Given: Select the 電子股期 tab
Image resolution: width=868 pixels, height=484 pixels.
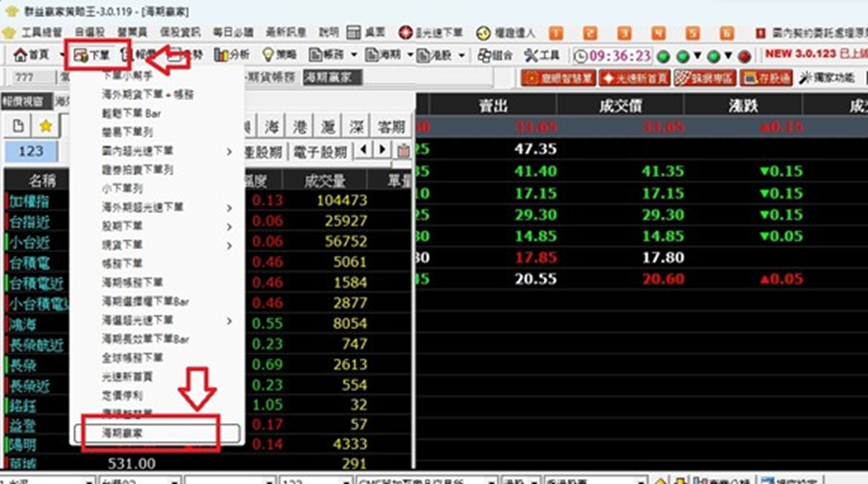Looking at the screenshot, I should click(320, 152).
